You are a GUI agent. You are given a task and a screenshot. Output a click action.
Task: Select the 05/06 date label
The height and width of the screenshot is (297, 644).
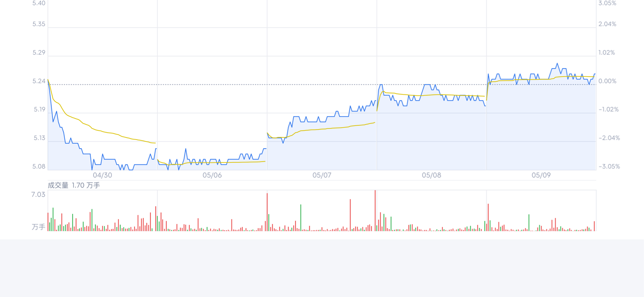coord(212,175)
